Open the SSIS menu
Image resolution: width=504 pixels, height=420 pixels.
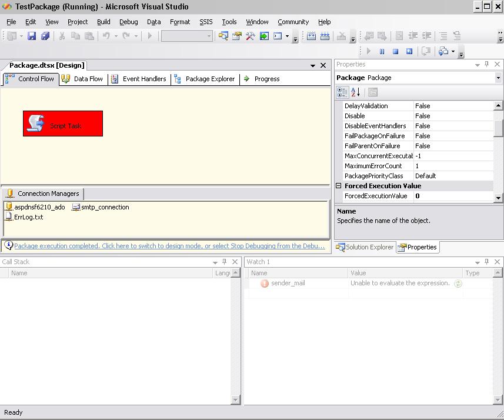coord(206,22)
